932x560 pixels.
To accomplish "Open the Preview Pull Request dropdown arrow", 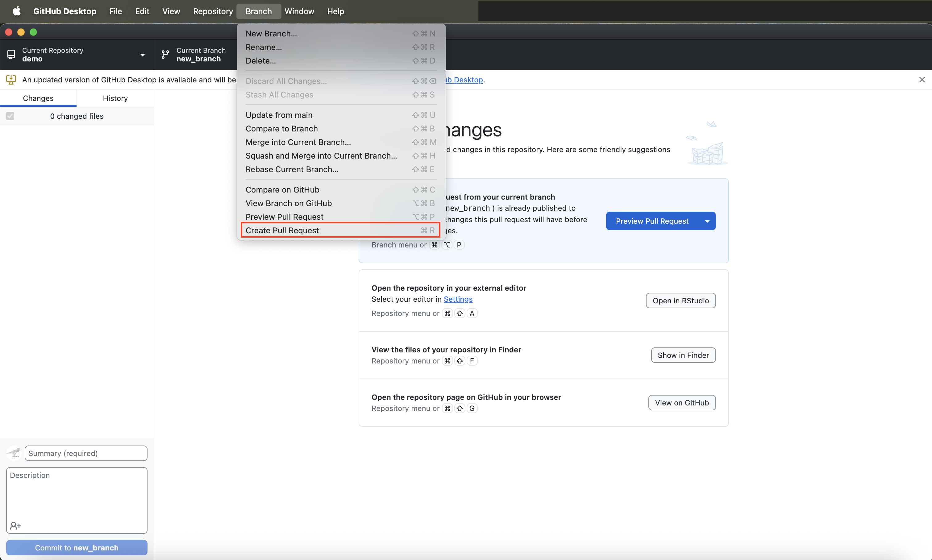I will 707,221.
